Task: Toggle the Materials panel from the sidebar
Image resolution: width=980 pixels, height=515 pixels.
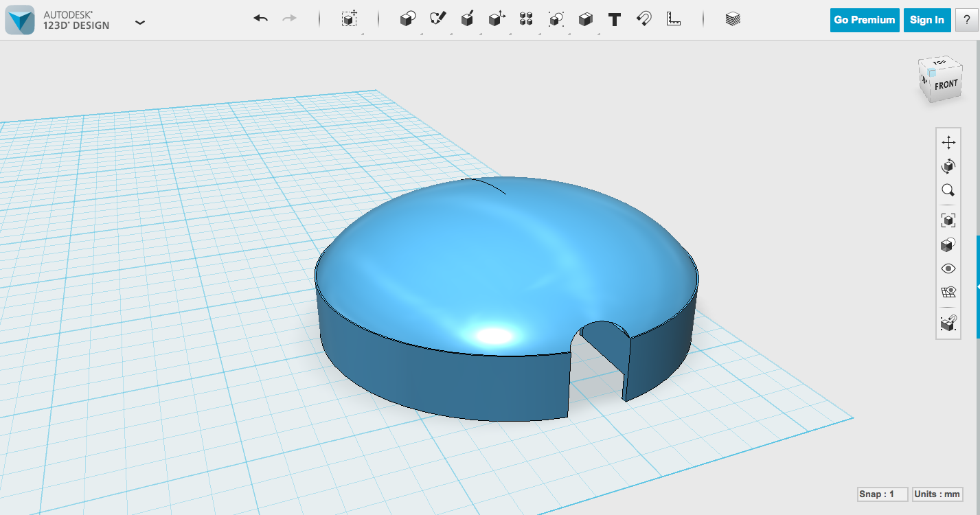Action: click(x=731, y=19)
